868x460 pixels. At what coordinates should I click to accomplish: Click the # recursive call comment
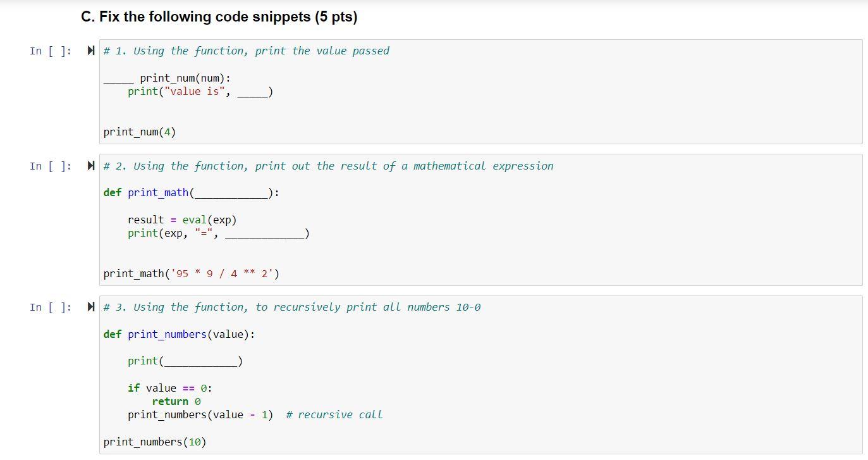pos(334,414)
